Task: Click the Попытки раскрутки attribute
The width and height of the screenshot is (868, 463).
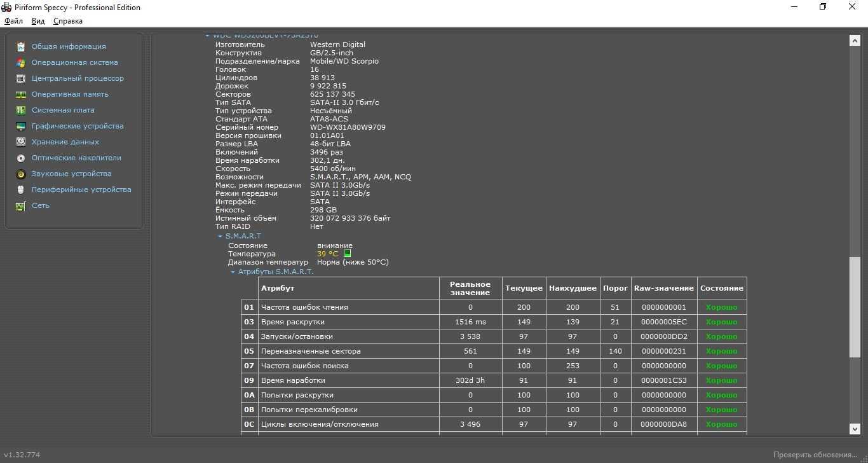Action: [297, 395]
